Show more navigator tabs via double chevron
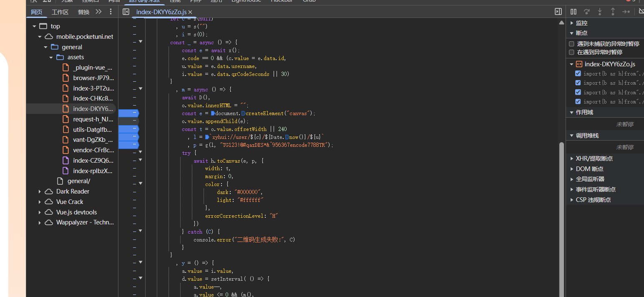 pos(98,12)
